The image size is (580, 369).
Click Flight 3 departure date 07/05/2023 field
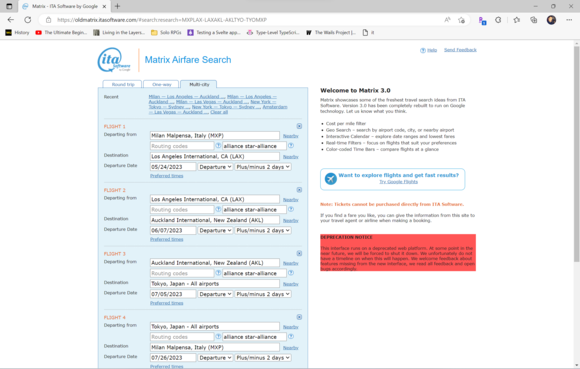tap(173, 294)
